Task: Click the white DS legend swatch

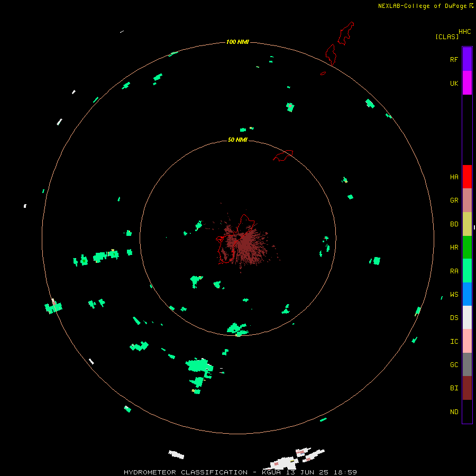Action: (x=467, y=317)
